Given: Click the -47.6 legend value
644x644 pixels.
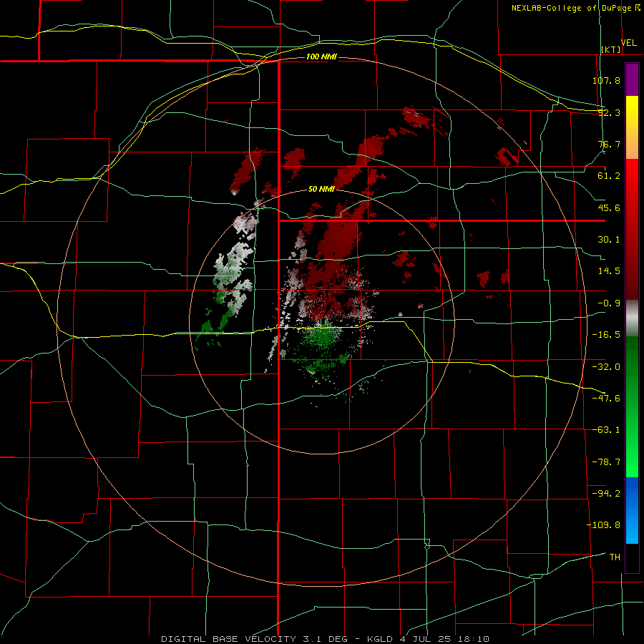Looking at the screenshot, I should 606,399.
